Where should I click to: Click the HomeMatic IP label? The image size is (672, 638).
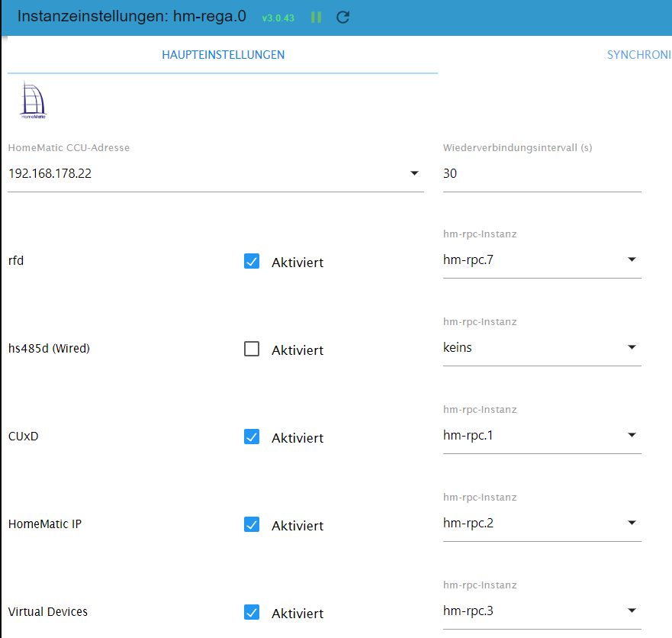[44, 524]
